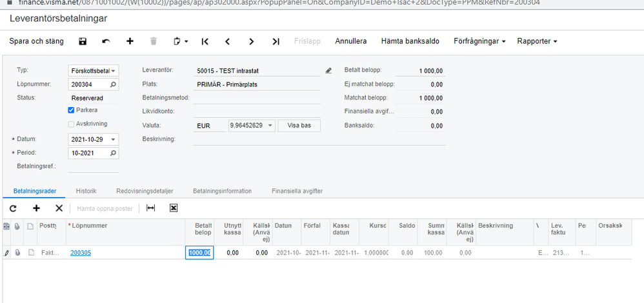The height and width of the screenshot is (303, 644).
Task: Click the note column header icon
Action: pos(30,226)
